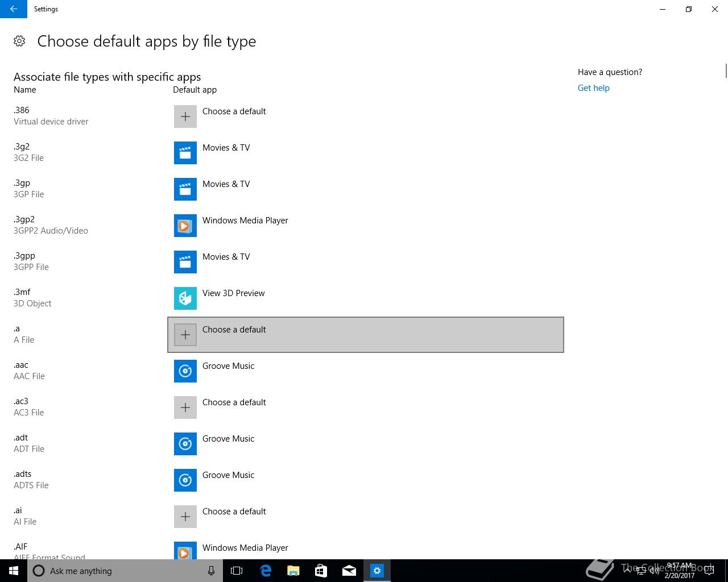Click the settings gear icon beside page title
Viewport: 728px width, 582px height.
pos(19,41)
